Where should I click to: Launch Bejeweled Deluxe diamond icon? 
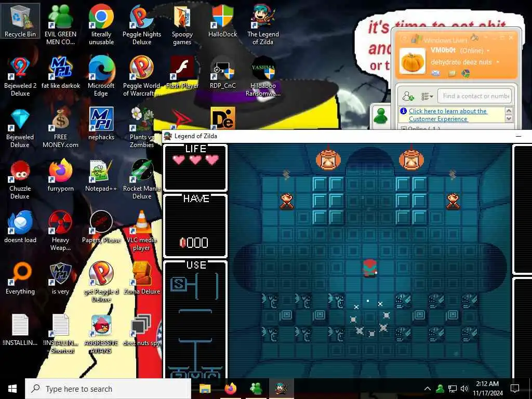pos(20,128)
